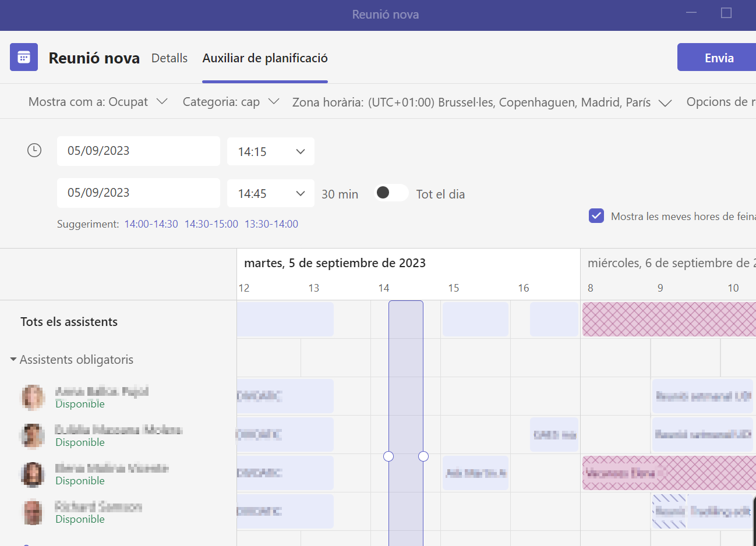Click the martes, 5 de septiembre de 2023 header

[x=335, y=263]
